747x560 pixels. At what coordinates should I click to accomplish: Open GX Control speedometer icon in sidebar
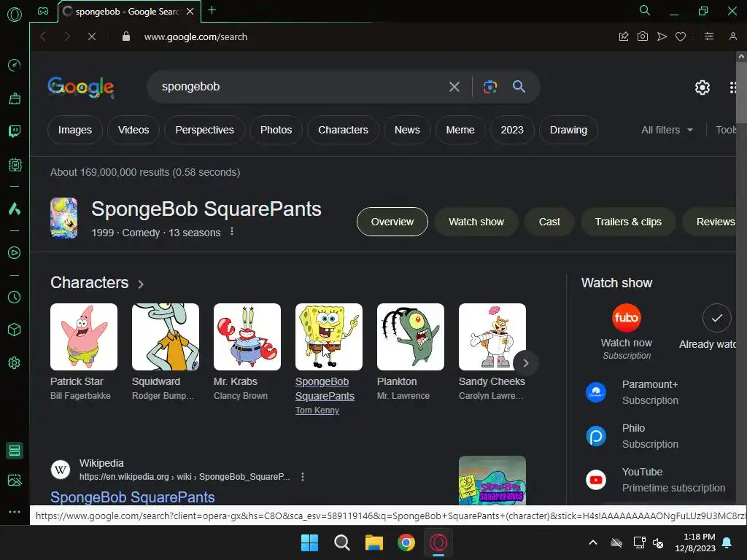pos(15,65)
